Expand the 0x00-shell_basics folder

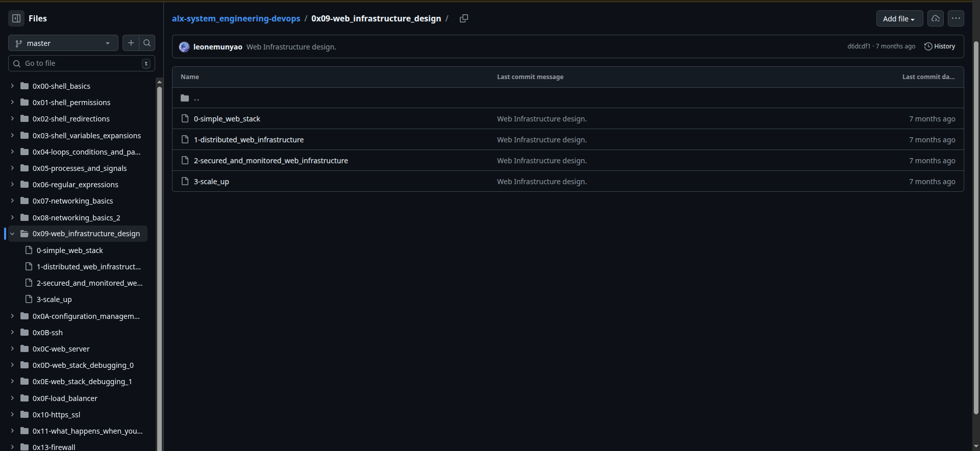coord(12,86)
